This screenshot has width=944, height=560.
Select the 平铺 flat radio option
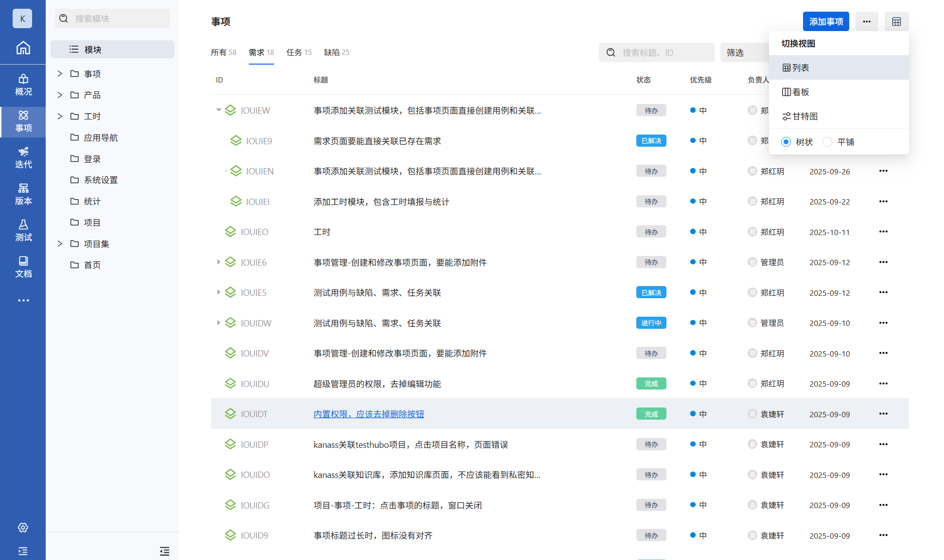point(827,142)
